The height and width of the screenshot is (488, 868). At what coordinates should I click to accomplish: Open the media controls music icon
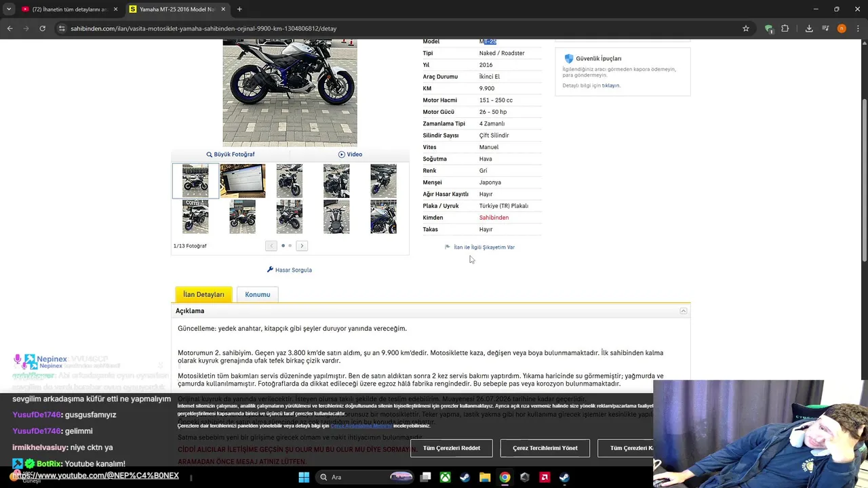point(825,28)
